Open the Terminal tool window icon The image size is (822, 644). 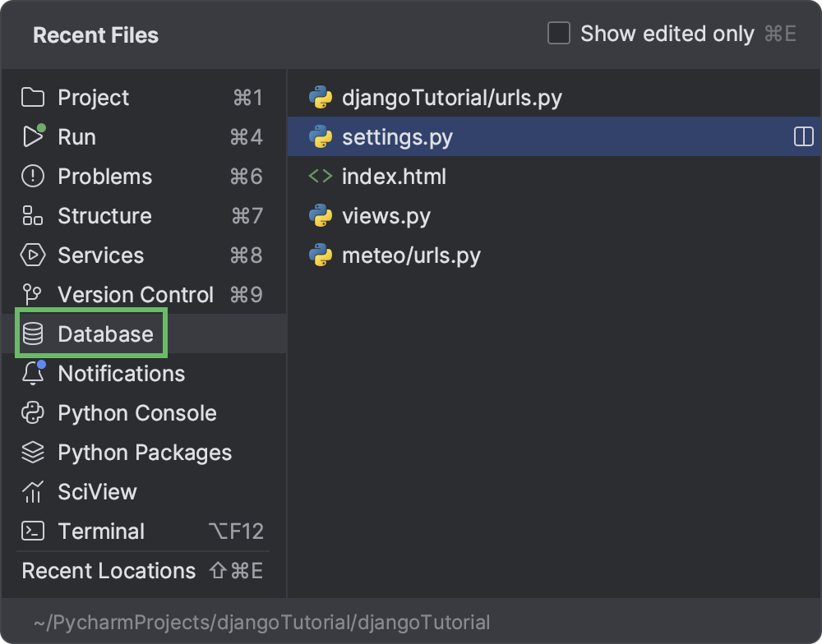click(x=31, y=531)
